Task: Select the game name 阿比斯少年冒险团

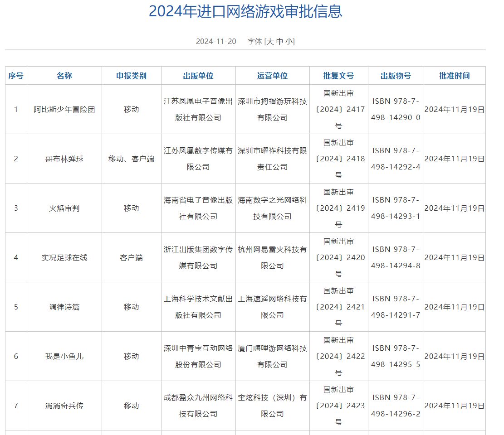Action: click(x=64, y=109)
